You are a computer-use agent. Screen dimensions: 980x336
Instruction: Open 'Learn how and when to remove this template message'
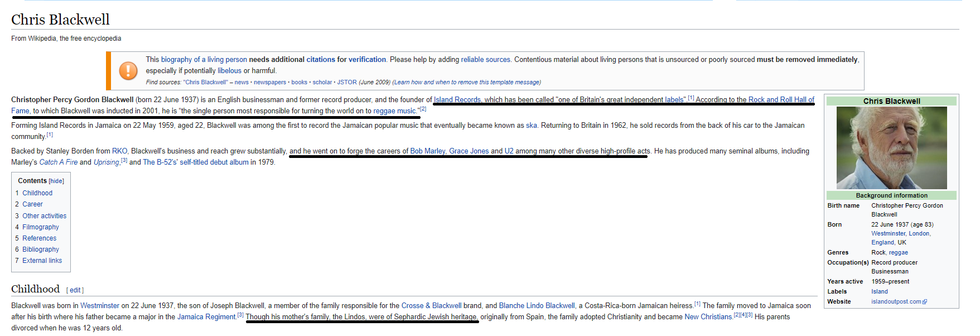point(467,83)
